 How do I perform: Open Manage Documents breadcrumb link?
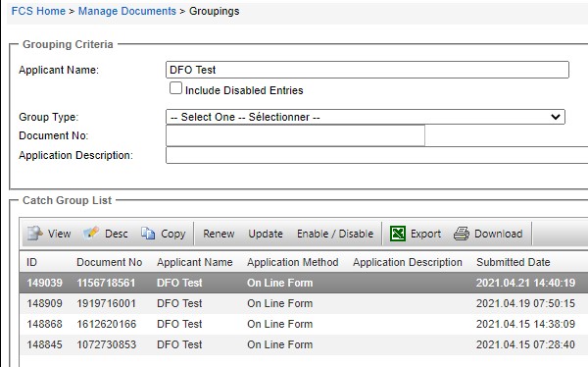click(127, 11)
